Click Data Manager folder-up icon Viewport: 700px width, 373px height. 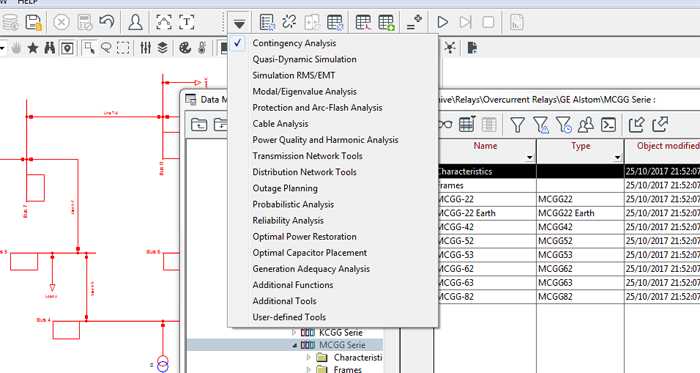point(199,124)
